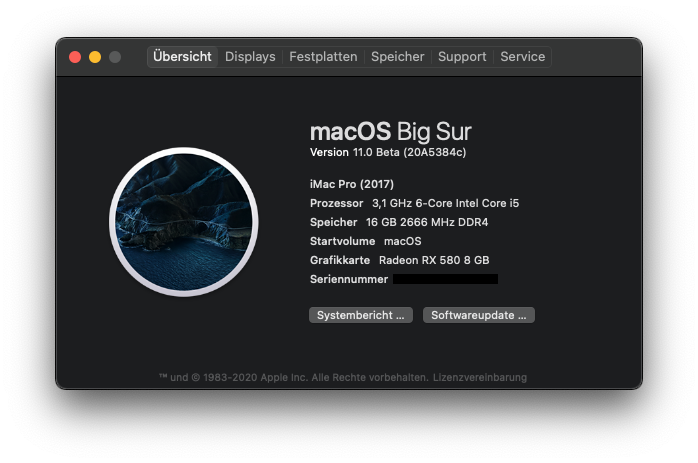Open the Displays tab
This screenshot has width=698, height=463.
(250, 57)
